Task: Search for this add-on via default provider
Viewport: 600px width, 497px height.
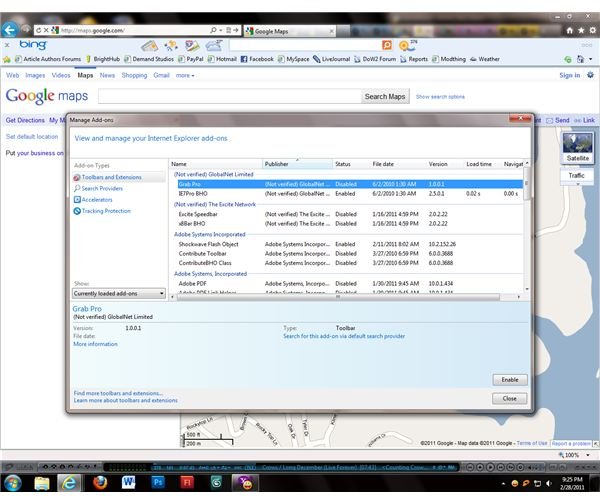Action: tap(344, 336)
